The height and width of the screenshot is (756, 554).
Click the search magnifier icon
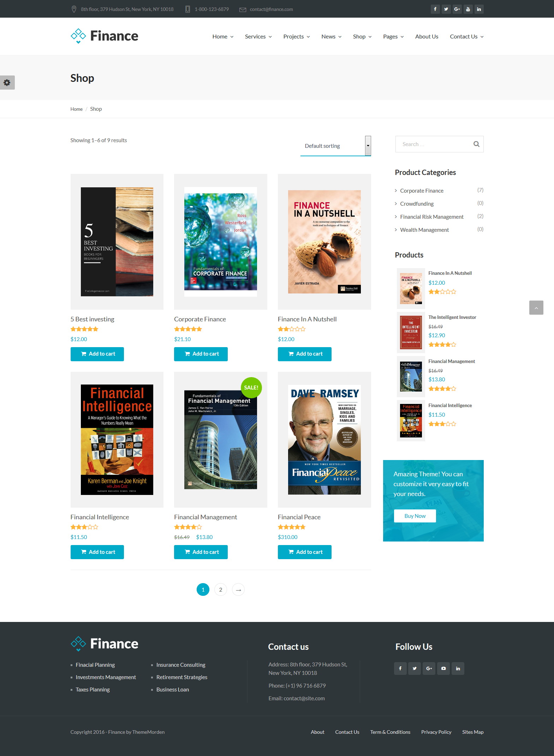click(476, 144)
